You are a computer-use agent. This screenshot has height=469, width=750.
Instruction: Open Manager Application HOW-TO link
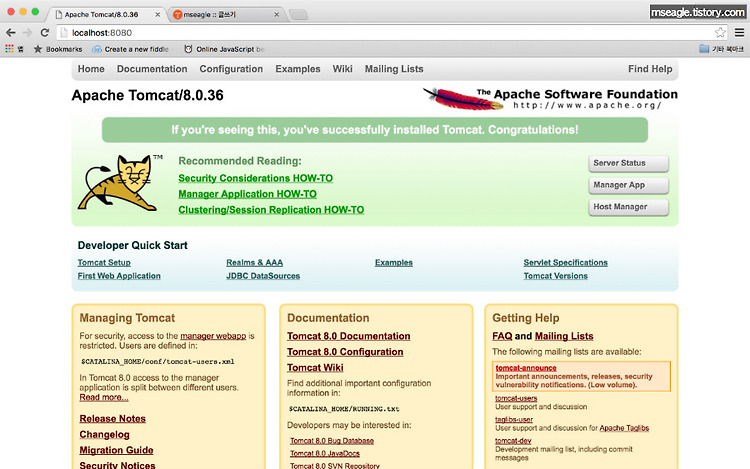247,194
